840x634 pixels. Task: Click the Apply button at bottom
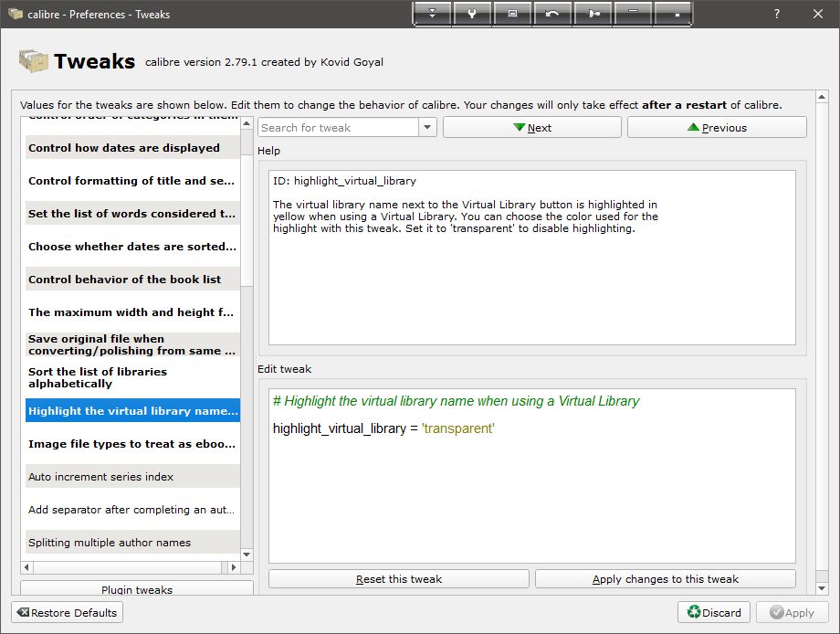point(793,612)
